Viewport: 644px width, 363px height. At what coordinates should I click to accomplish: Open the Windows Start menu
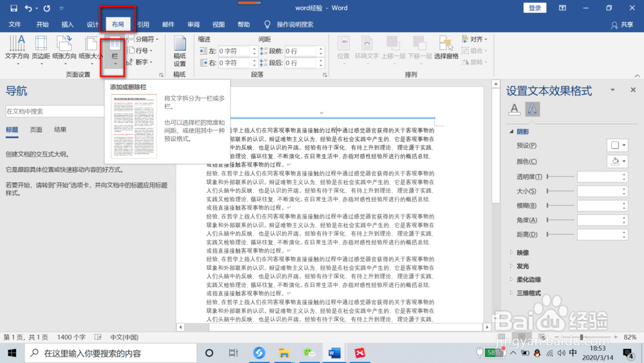[12, 353]
